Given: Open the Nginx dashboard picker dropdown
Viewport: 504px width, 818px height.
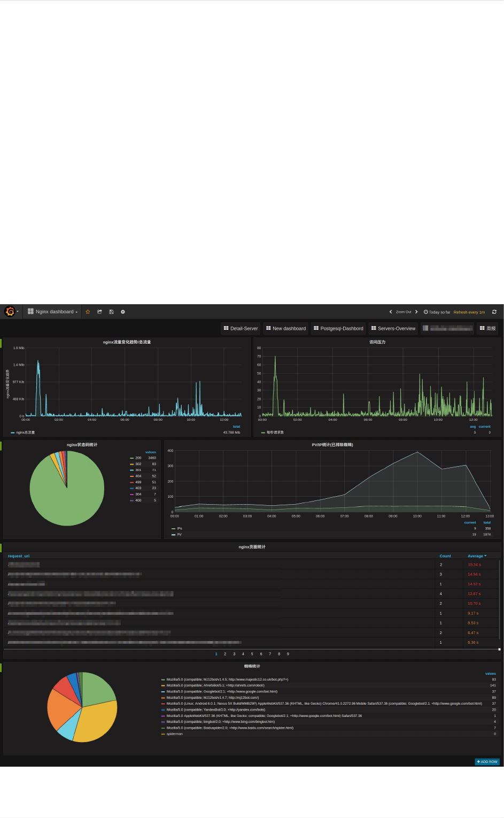Looking at the screenshot, I should point(53,312).
